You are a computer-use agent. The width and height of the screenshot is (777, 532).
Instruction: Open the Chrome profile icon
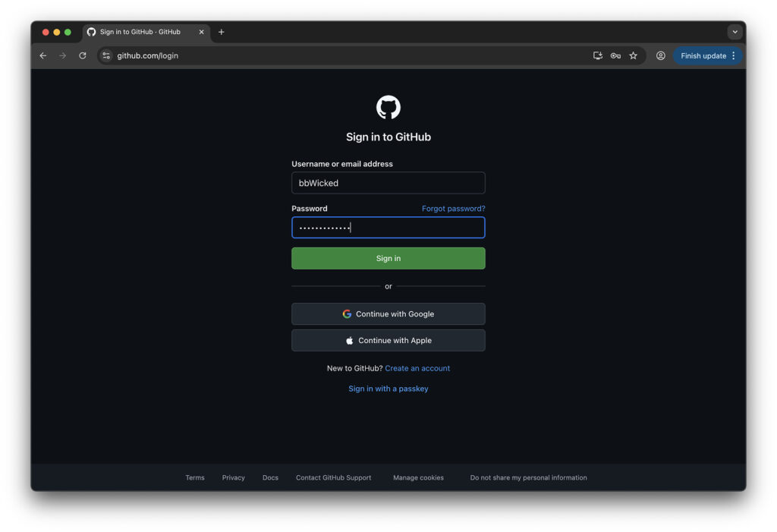tap(661, 55)
